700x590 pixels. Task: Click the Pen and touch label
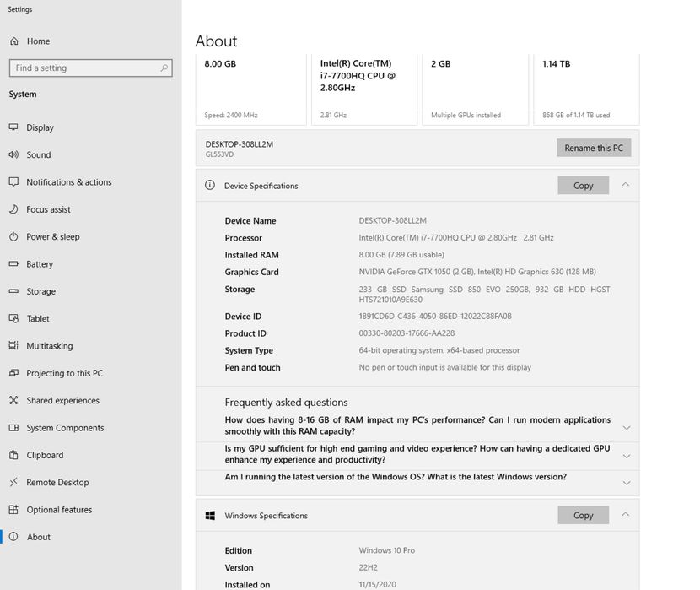[x=253, y=367]
